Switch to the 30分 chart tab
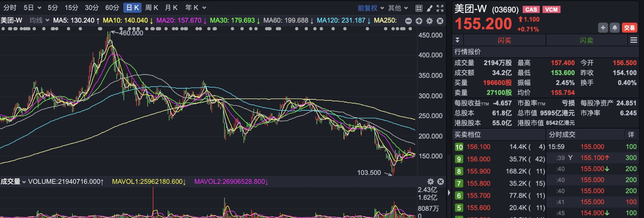 pyautogui.click(x=92, y=8)
